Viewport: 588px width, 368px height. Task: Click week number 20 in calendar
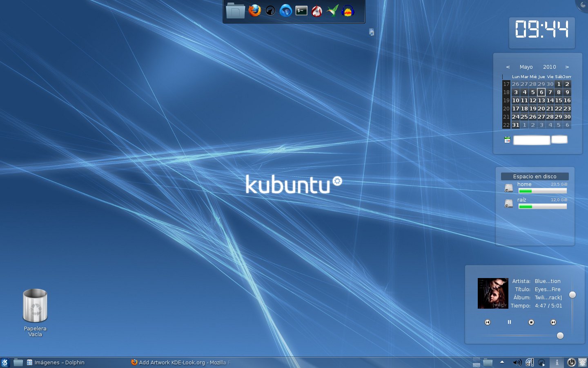coord(506,108)
